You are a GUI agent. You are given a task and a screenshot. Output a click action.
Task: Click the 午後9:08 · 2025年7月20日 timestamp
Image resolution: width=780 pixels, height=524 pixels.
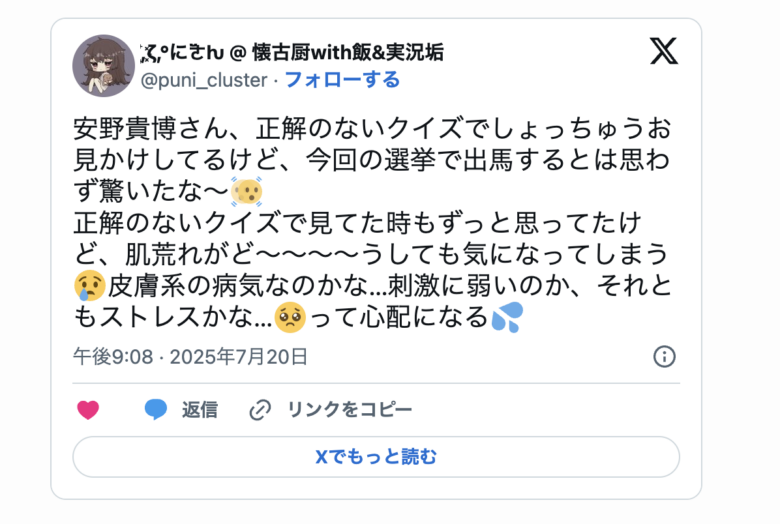coord(190,357)
